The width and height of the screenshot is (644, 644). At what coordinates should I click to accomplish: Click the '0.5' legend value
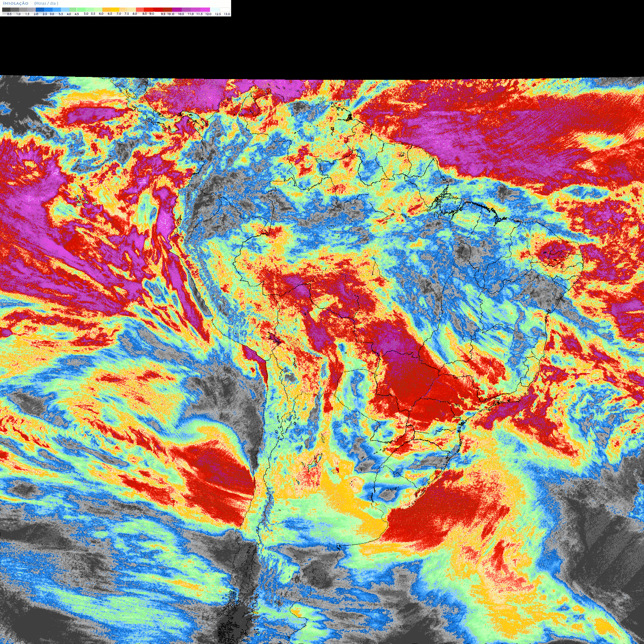9,14
